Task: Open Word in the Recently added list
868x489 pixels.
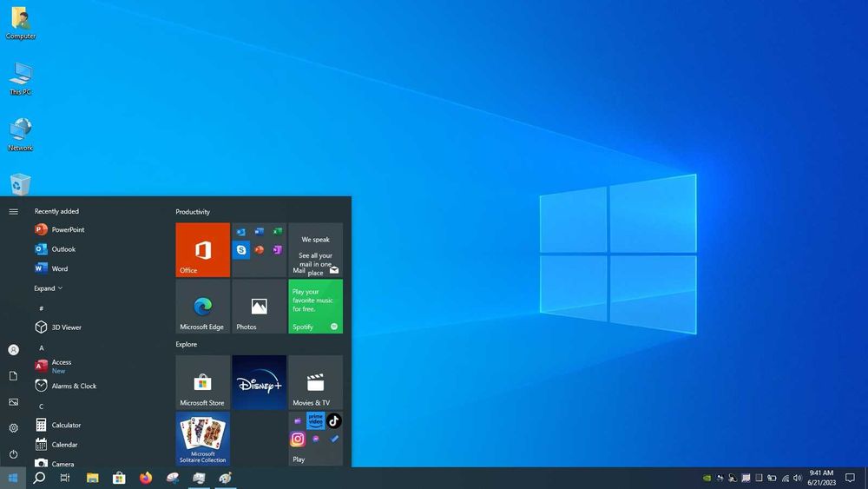Action: [x=51, y=268]
